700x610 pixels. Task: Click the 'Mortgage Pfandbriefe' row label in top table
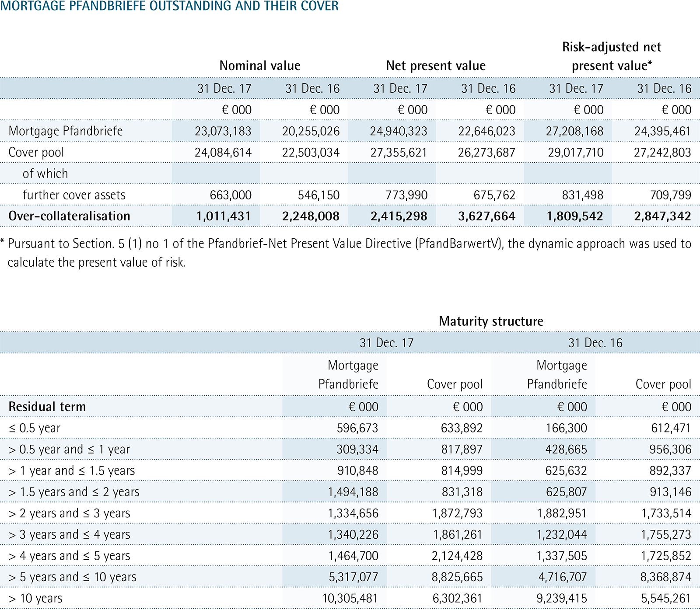coord(66,131)
